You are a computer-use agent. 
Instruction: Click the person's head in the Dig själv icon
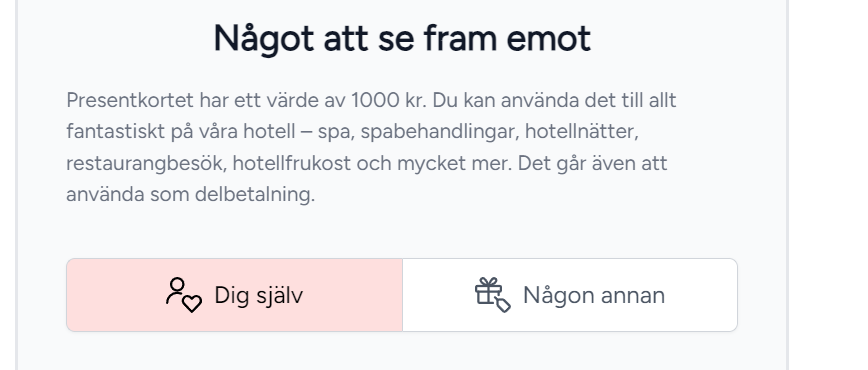click(x=177, y=285)
